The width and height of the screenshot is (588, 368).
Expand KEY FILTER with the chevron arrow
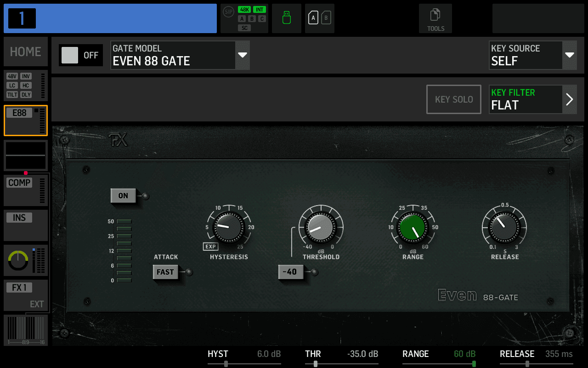pyautogui.click(x=570, y=99)
